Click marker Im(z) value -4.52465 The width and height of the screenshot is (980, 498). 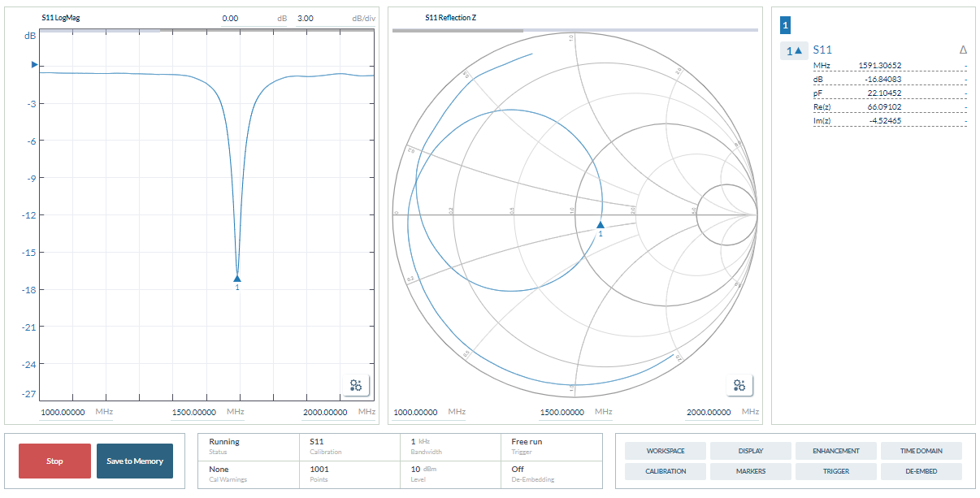click(x=884, y=121)
